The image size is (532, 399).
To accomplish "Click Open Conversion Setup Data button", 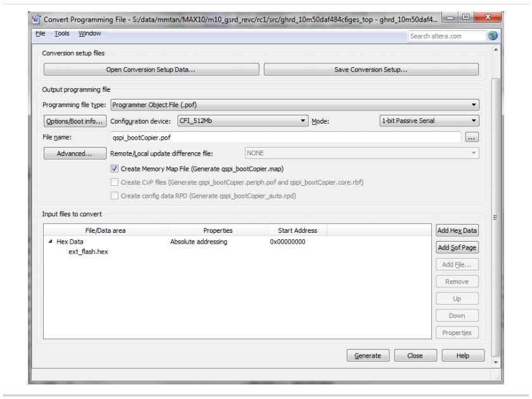I will pos(151,70).
